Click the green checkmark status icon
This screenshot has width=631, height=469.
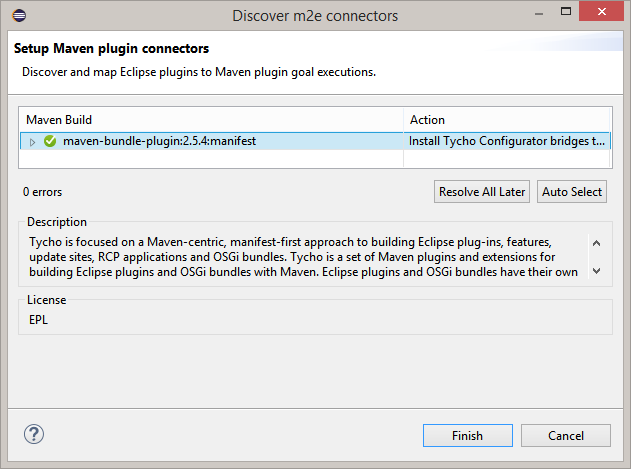pos(50,141)
